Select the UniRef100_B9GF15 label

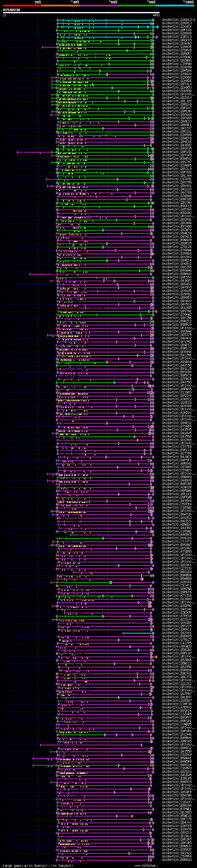click(176, 206)
